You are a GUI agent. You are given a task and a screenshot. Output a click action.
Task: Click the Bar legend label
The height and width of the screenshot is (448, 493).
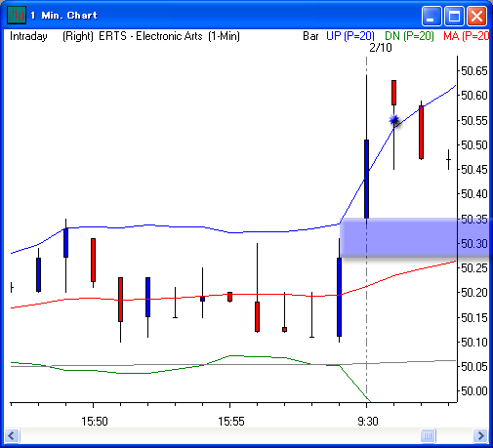[x=310, y=36]
